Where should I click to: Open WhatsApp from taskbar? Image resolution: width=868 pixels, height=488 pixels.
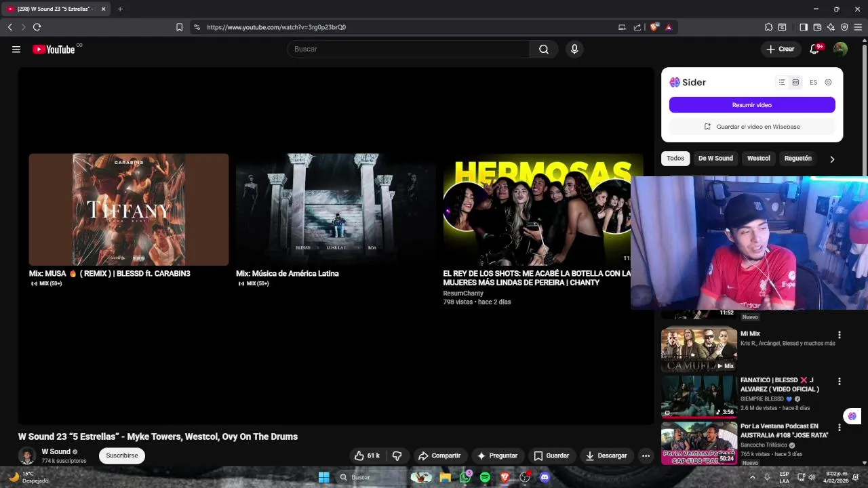(465, 477)
